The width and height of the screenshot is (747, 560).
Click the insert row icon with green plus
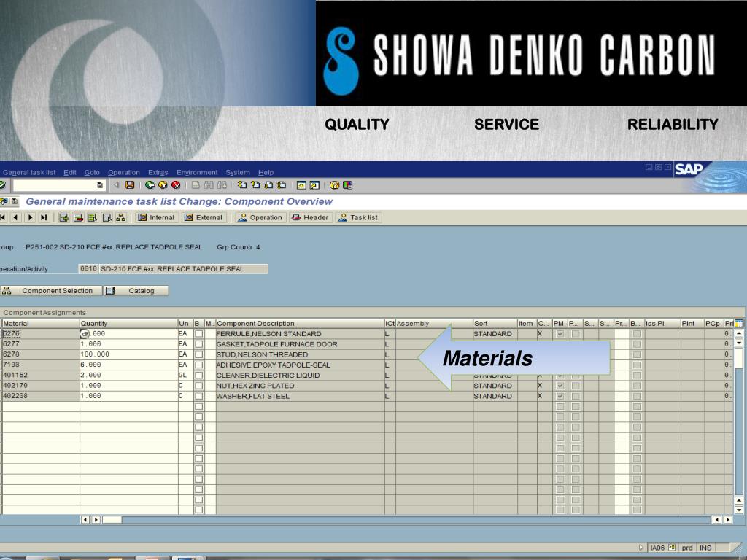[x=64, y=217]
